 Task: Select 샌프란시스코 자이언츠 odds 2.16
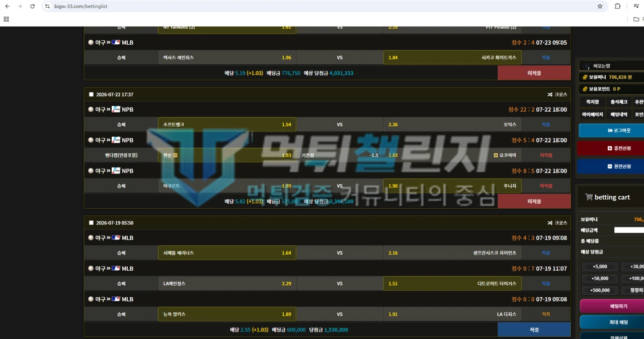pos(452,253)
